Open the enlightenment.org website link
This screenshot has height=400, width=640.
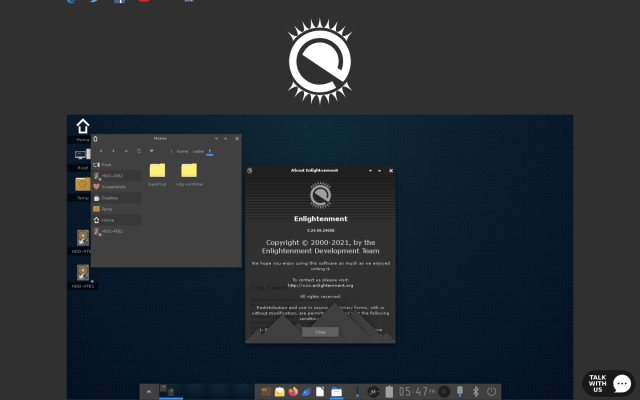click(x=320, y=286)
